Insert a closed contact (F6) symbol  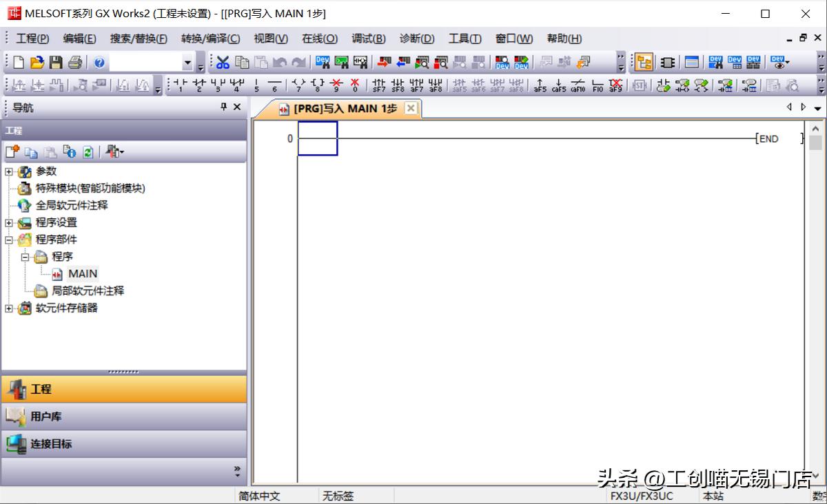coord(198,84)
